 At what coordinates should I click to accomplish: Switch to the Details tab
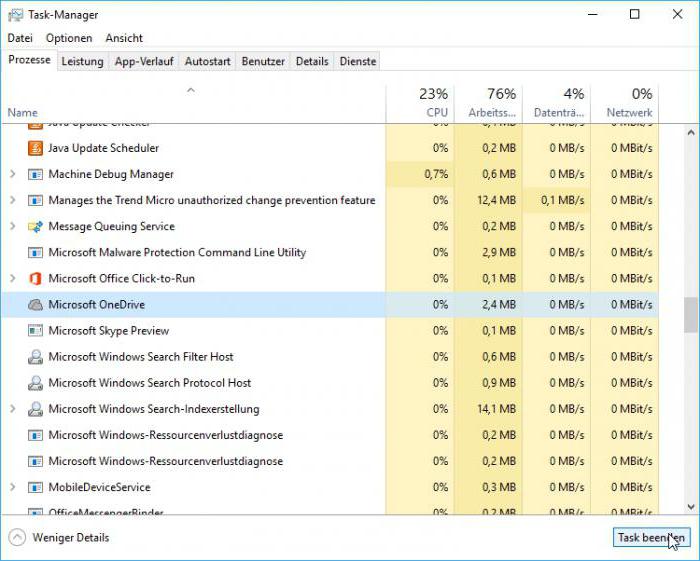click(x=312, y=61)
